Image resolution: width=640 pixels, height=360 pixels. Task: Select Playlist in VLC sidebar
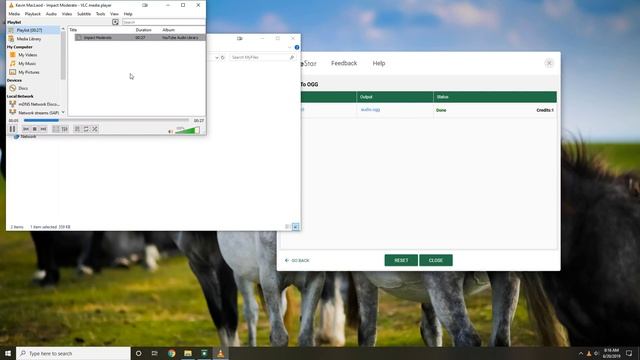33,30
